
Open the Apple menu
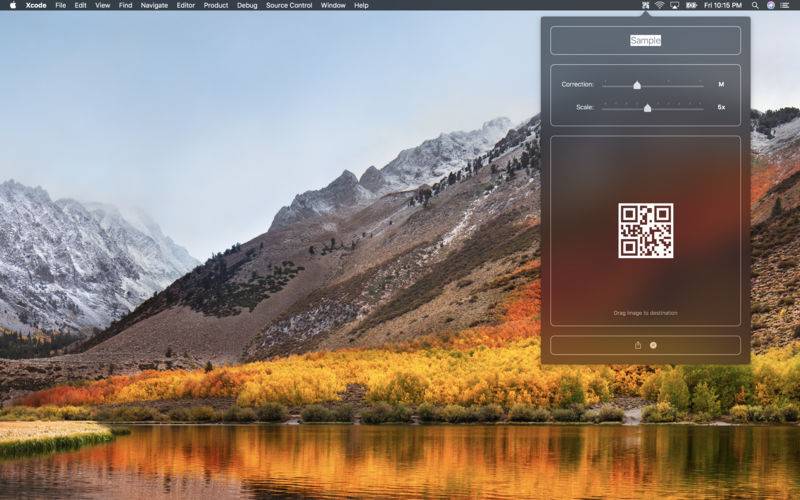(13, 5)
